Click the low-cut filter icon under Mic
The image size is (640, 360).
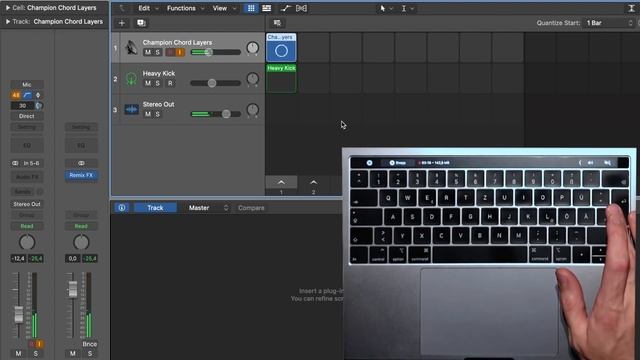click(x=27, y=95)
